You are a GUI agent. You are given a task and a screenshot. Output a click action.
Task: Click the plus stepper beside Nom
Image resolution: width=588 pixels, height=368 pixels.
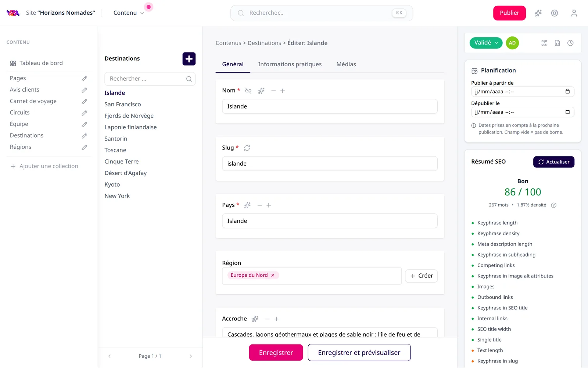click(283, 91)
